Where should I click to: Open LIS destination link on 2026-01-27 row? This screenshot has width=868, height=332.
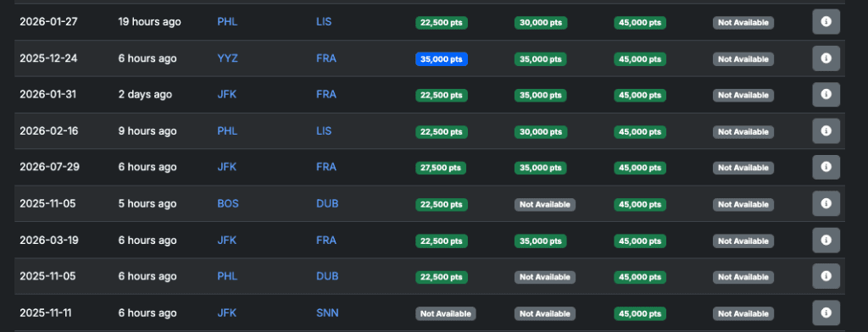point(324,22)
